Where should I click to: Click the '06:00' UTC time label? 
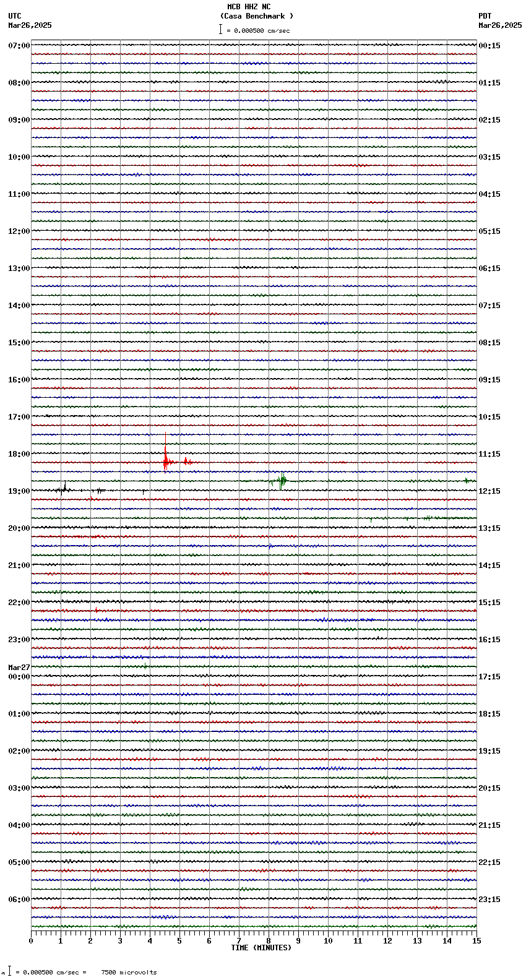[x=19, y=900]
